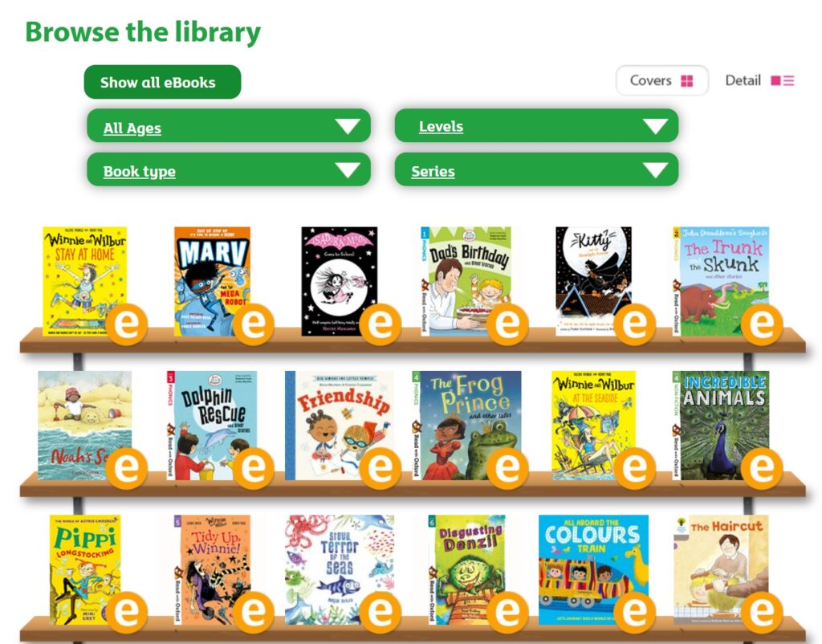822x644 pixels.
Task: Click the eBook badge on Dad's Birthday
Action: click(507, 325)
